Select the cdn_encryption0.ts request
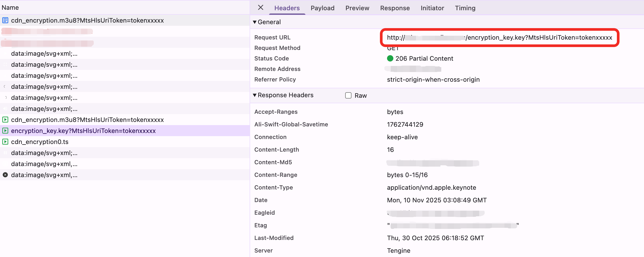This screenshot has width=644, height=257. tap(40, 142)
